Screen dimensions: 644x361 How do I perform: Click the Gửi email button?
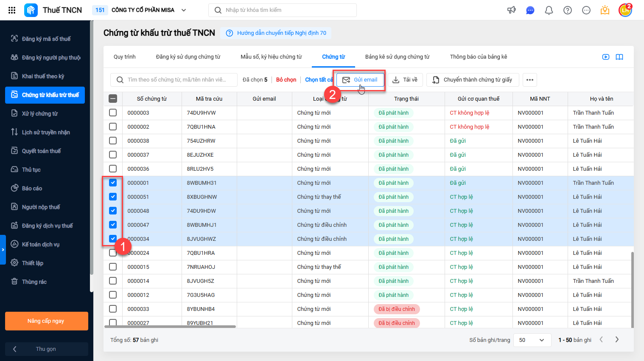point(360,80)
